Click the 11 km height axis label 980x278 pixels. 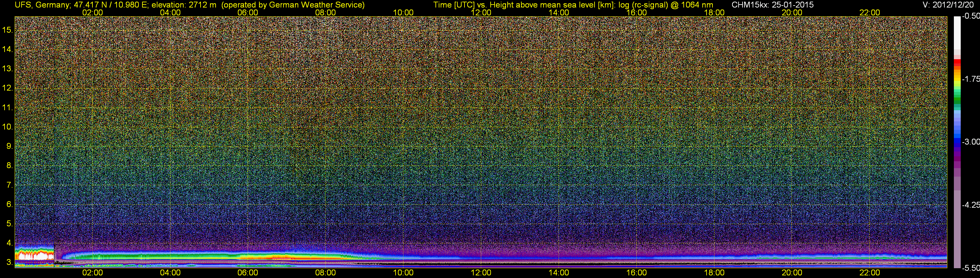point(7,108)
